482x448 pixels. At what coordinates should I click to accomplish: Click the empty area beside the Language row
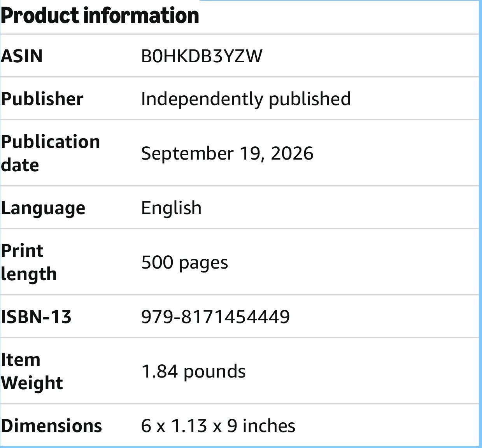[340, 208]
